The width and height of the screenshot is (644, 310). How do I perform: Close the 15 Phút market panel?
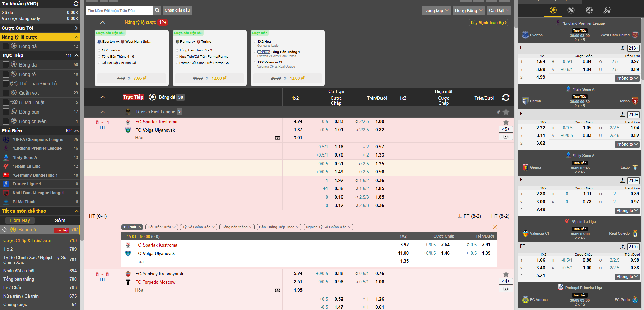[495, 227]
